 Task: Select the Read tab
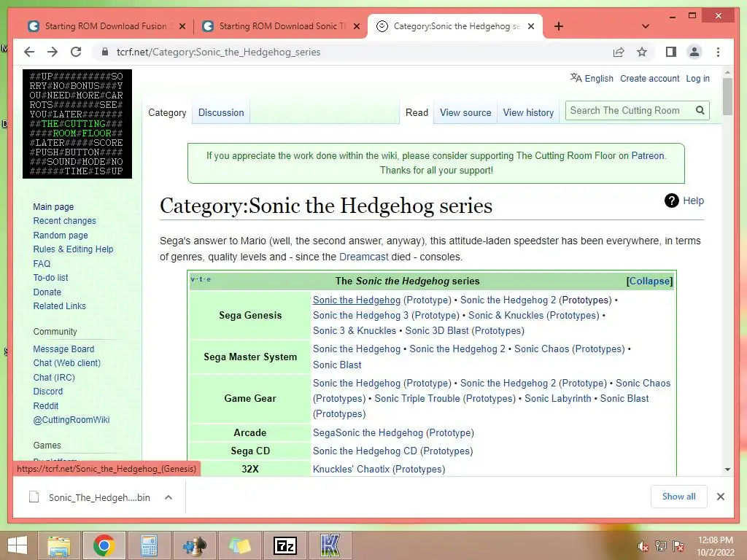417,112
